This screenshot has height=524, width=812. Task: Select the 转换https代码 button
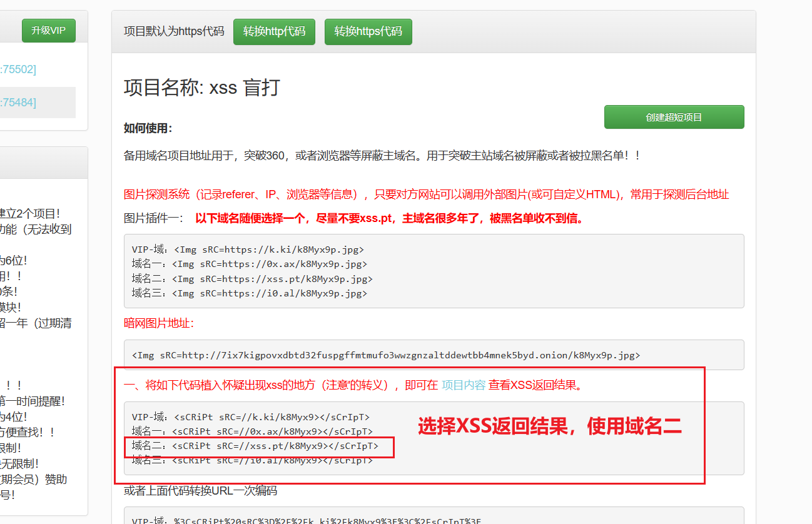point(368,32)
